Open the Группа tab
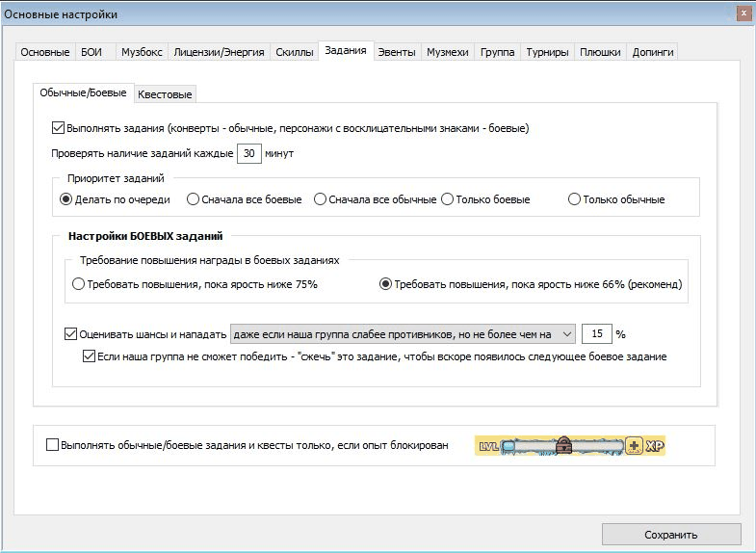This screenshot has width=756, height=553. (498, 52)
